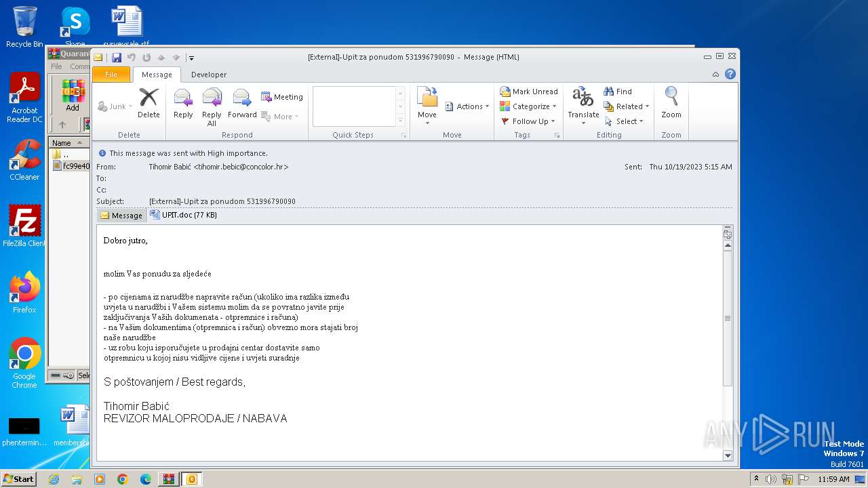Viewport: 868px width, 488px height.
Task: Launch FileZilla Client shortcut
Action: point(24,226)
